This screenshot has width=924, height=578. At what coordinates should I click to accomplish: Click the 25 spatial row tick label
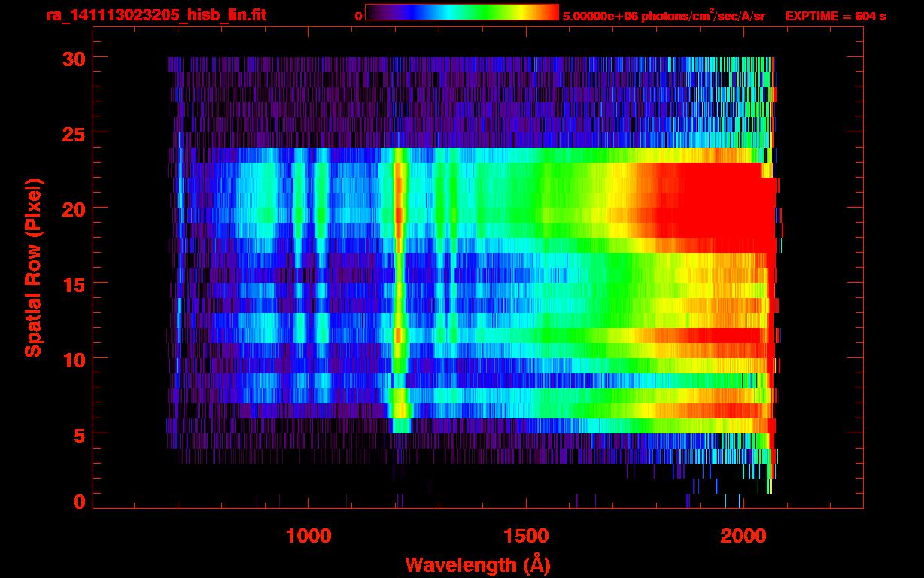pos(74,133)
